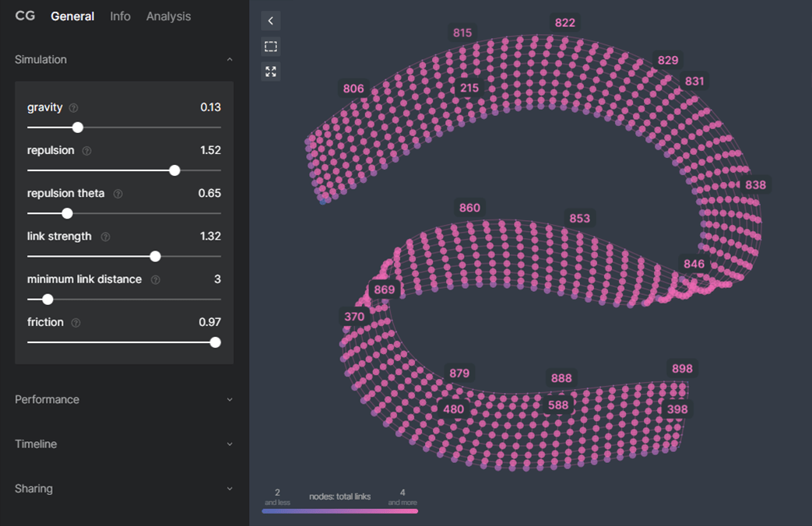Collapse the Simulation section
Image resolution: width=812 pixels, height=526 pixels.
pyautogui.click(x=229, y=60)
